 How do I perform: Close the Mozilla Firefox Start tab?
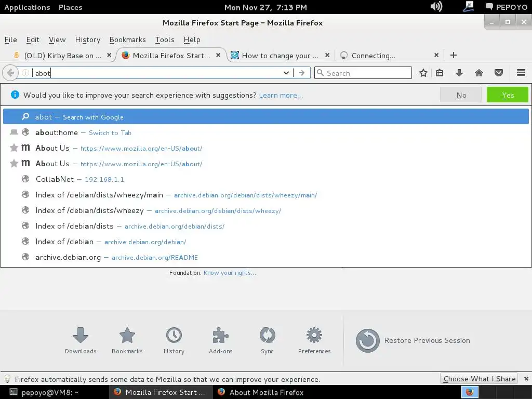tap(218, 55)
